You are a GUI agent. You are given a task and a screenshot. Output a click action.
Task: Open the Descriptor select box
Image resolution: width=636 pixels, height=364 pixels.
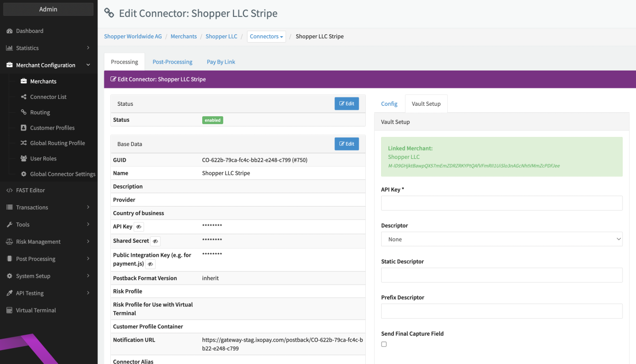pyautogui.click(x=501, y=239)
